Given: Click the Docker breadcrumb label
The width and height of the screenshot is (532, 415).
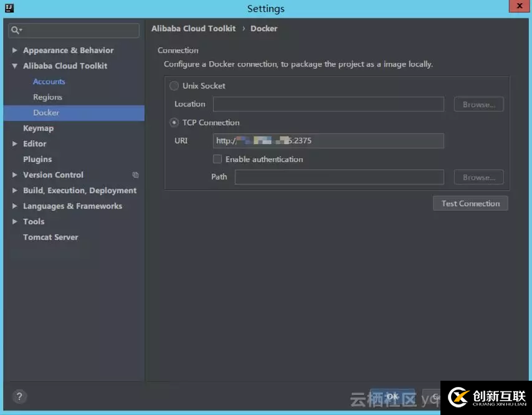Looking at the screenshot, I should [x=264, y=29].
